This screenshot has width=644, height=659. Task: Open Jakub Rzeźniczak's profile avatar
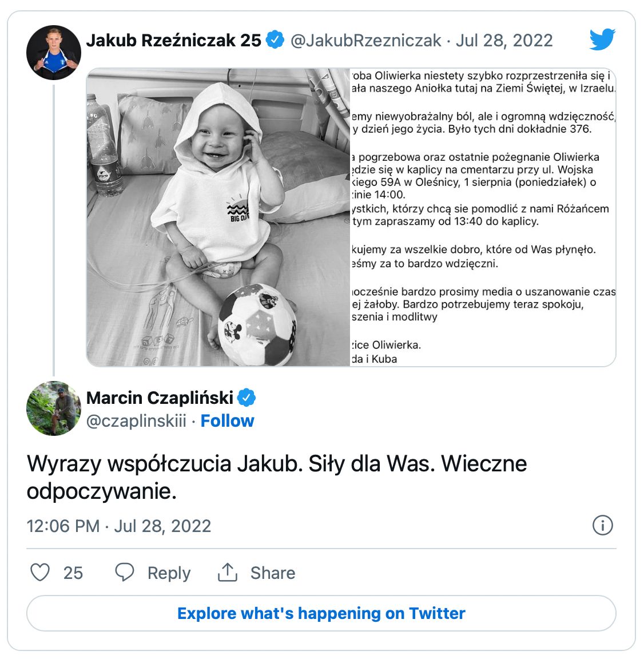(x=54, y=52)
